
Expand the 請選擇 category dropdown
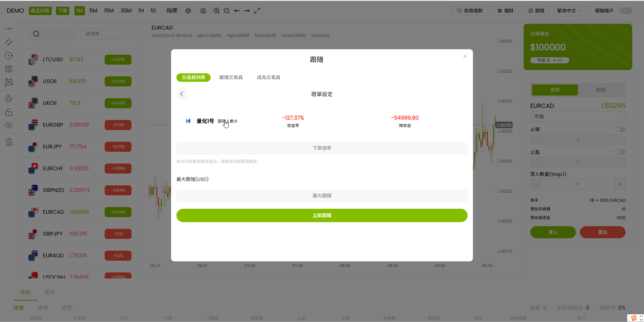(x=106, y=34)
